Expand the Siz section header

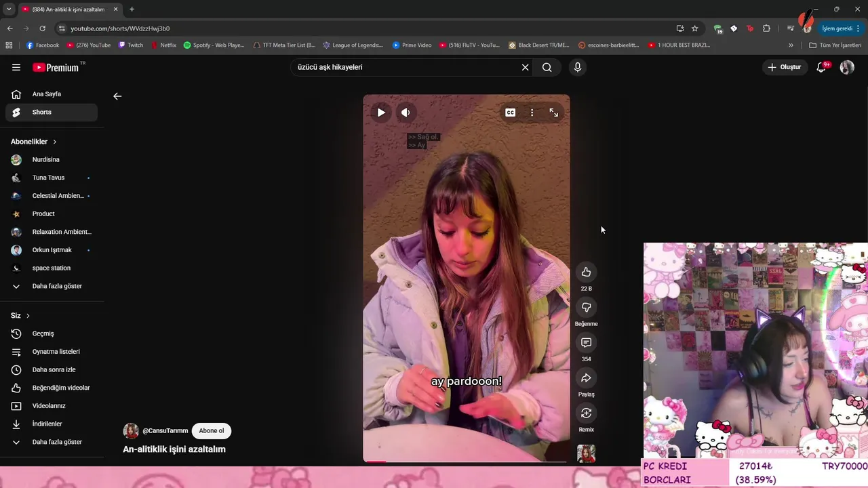tap(20, 316)
